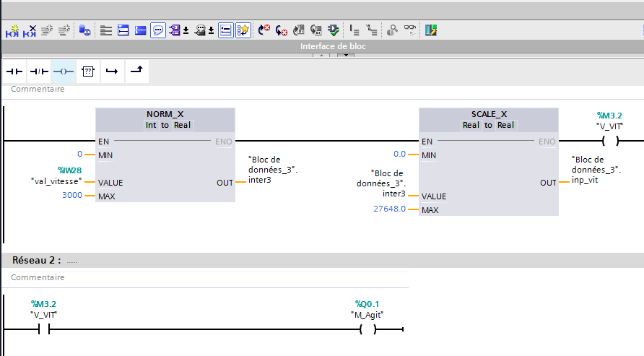
Task: Click the Interface de bloc header bar
Action: pyautogui.click(x=333, y=46)
